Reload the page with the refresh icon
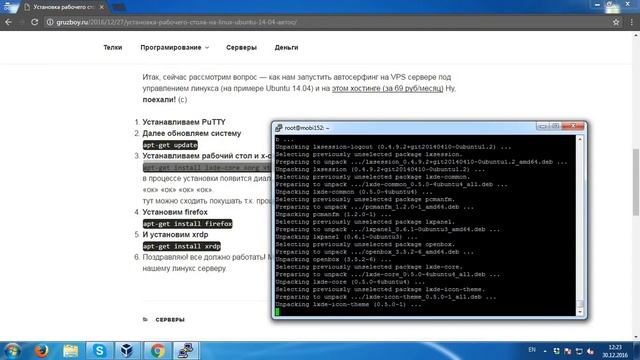Viewport: 640px width, 360px height. coord(35,22)
